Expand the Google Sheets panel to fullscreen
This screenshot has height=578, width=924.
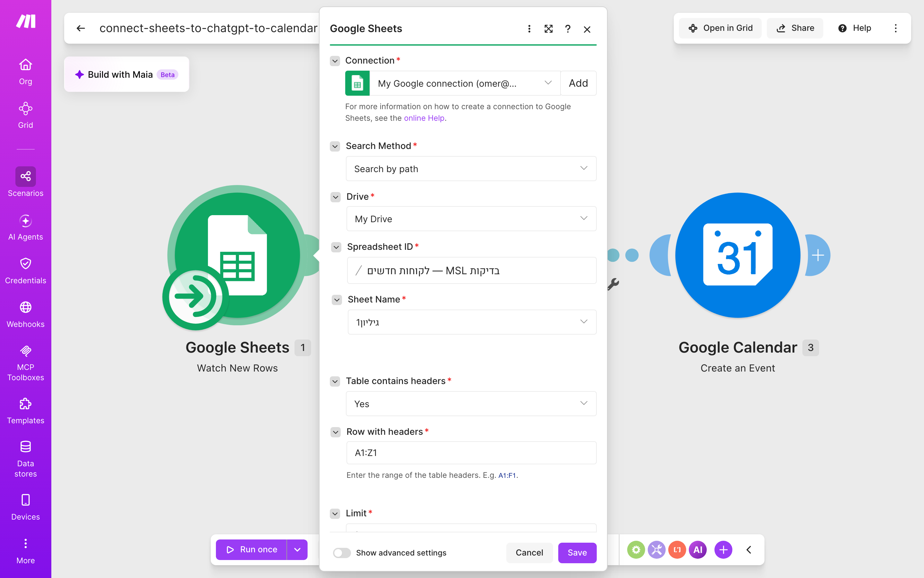click(548, 29)
